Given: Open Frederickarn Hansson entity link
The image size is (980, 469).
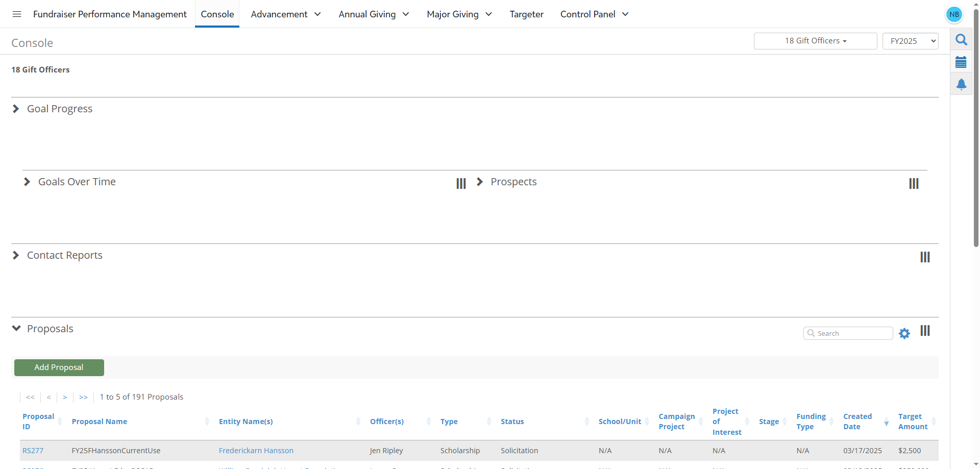Looking at the screenshot, I should (x=256, y=451).
